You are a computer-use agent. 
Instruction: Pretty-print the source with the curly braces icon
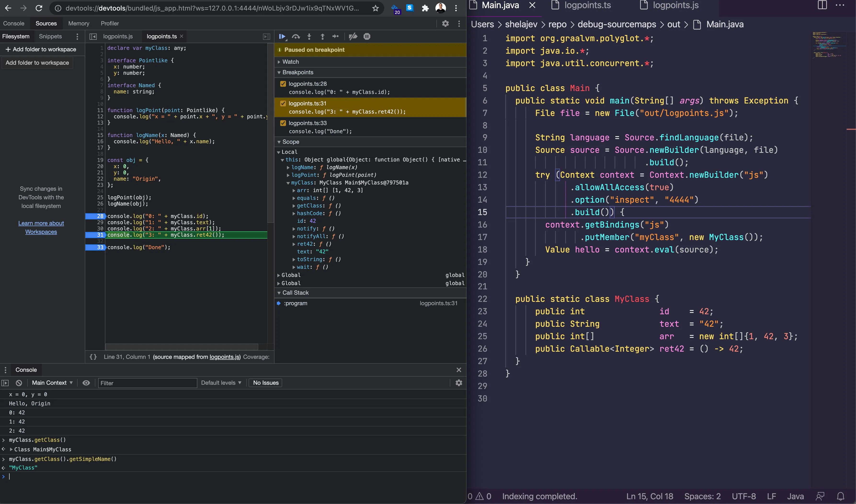pyautogui.click(x=93, y=357)
